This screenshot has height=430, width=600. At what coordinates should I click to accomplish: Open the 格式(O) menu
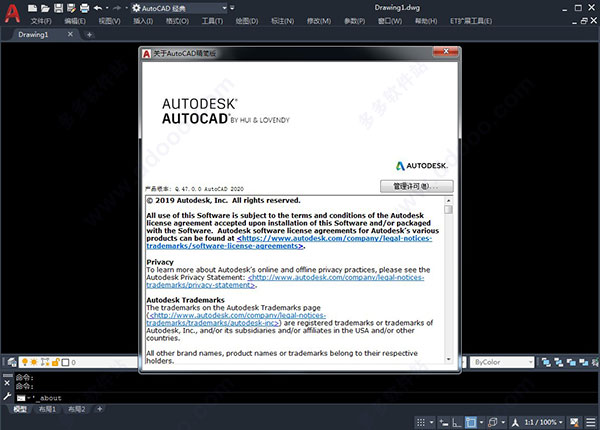pyautogui.click(x=177, y=21)
